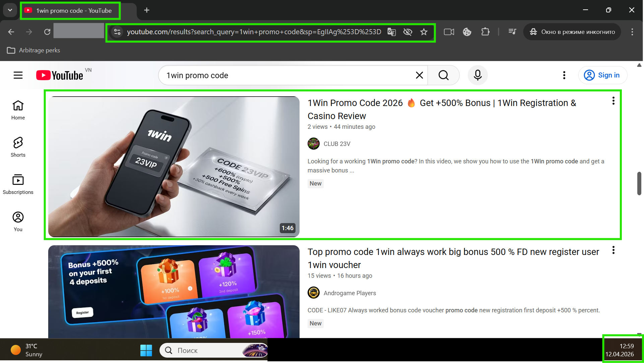Click the YouTube logo
This screenshot has width=644, height=363.
click(60, 75)
